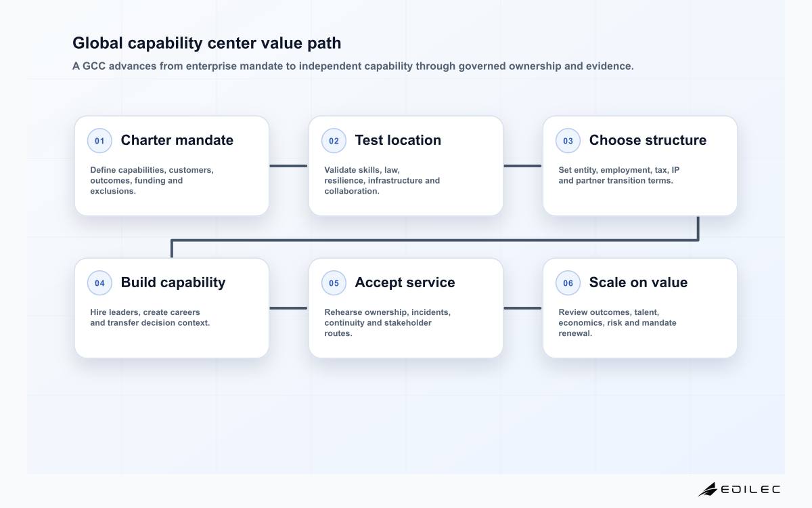Viewport: 812px width, 508px height.
Task: Click the Global capability center value path title
Action: point(207,43)
